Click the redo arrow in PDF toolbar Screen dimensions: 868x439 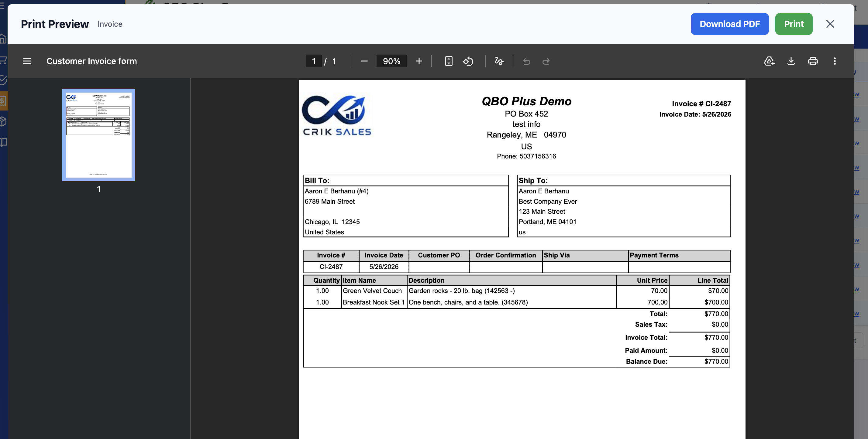(x=546, y=61)
